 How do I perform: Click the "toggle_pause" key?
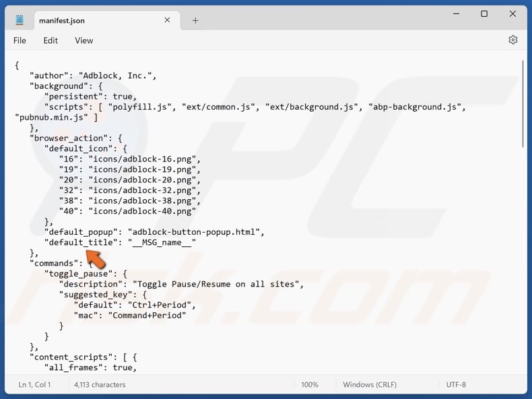point(78,274)
